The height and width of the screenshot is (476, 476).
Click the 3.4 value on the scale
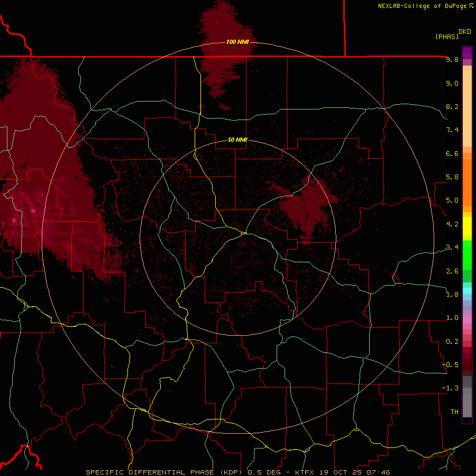tap(452, 248)
